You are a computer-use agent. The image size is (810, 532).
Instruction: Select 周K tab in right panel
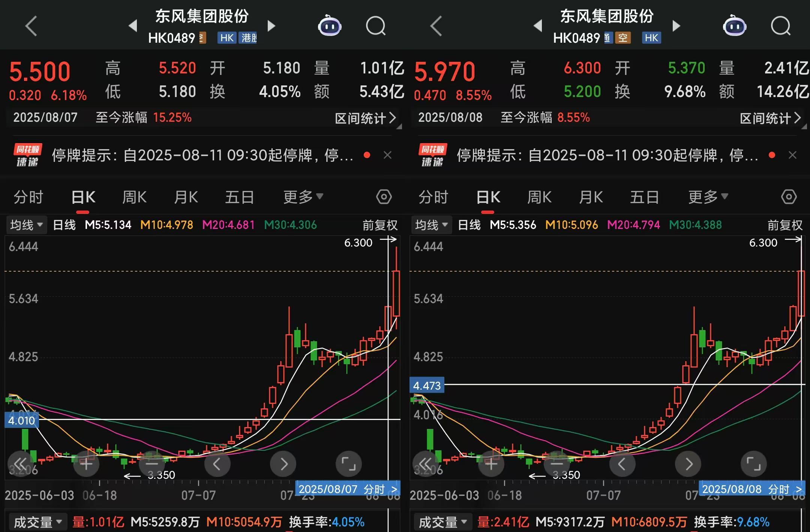pos(539,197)
